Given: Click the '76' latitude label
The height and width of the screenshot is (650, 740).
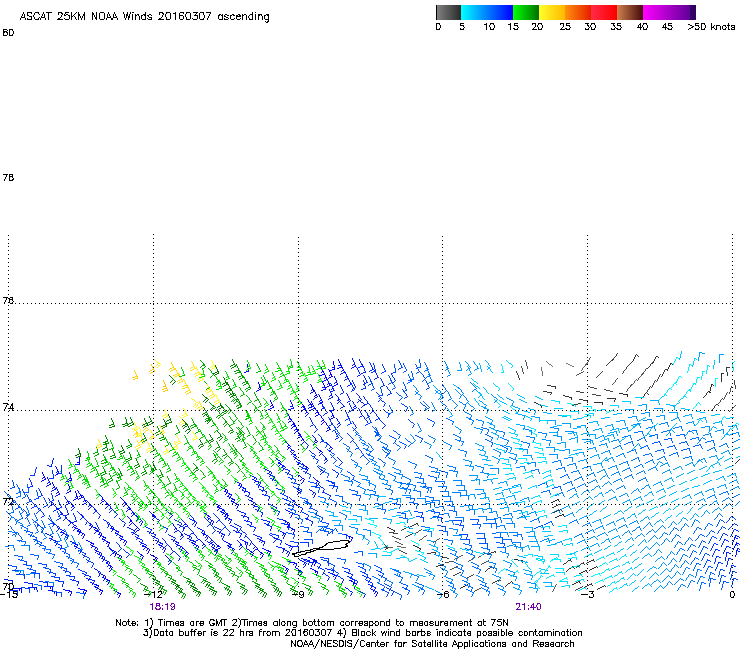Looking at the screenshot, I should [8, 300].
